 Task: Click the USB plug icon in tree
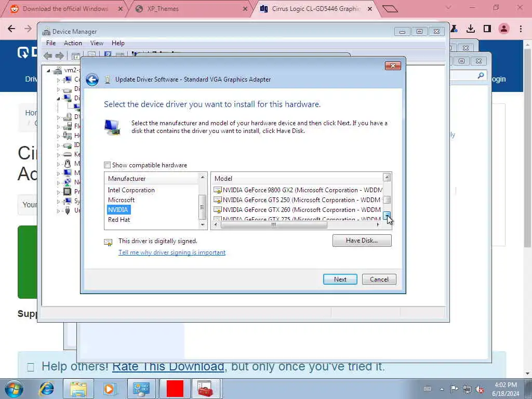68,210
